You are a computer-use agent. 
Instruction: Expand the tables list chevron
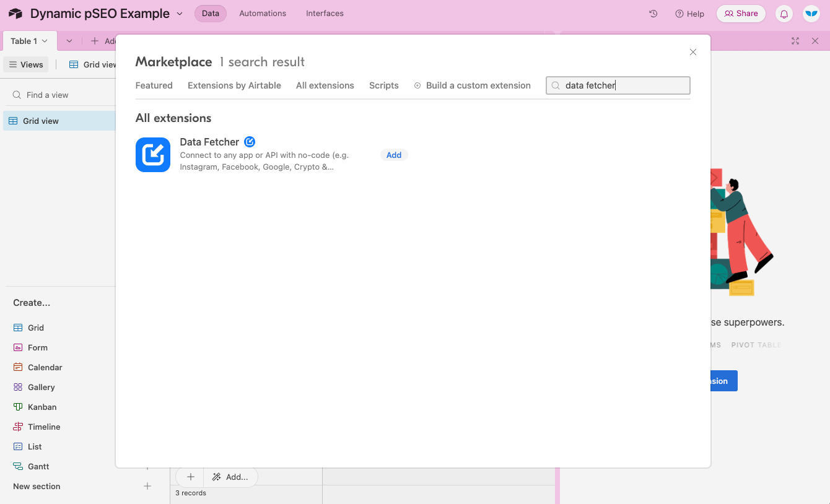point(69,41)
